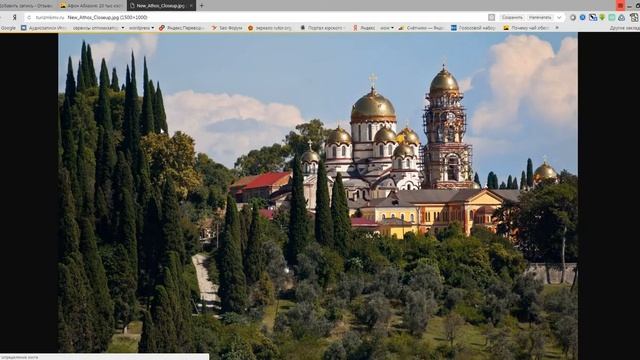Open a new tab with plus button

click(x=201, y=6)
